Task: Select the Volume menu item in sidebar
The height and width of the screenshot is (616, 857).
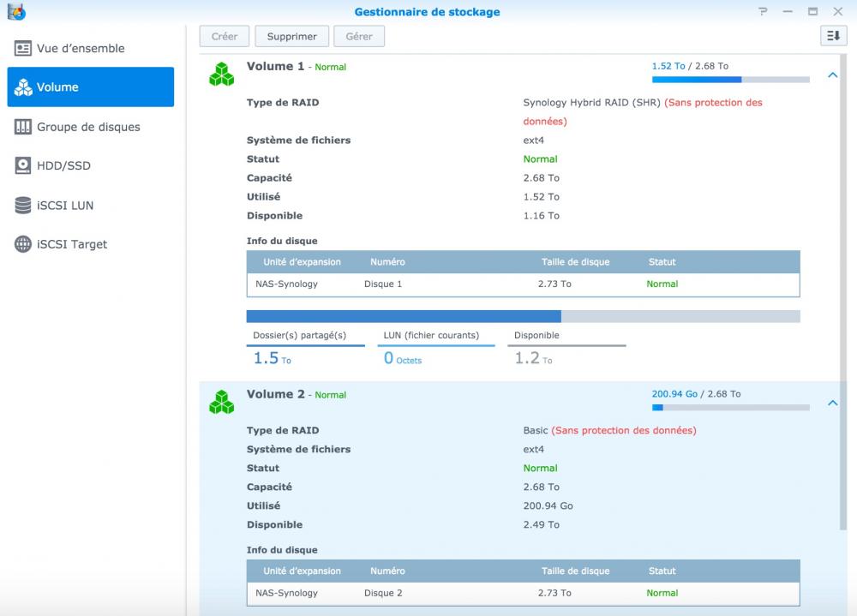Action: click(x=90, y=87)
